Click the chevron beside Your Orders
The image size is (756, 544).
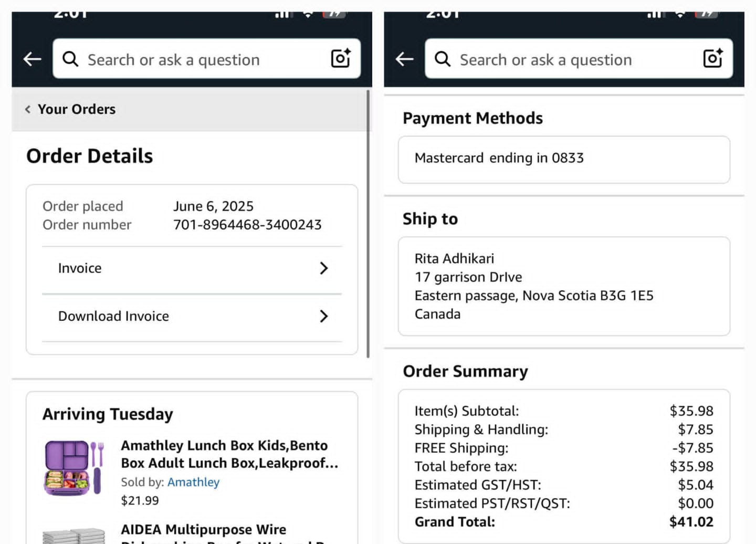click(x=27, y=109)
